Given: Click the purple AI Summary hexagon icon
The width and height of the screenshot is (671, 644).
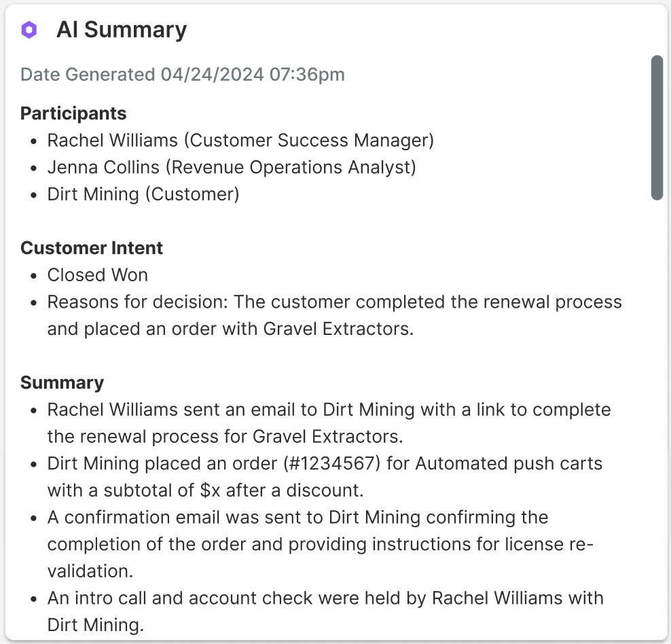Looking at the screenshot, I should click(29, 29).
